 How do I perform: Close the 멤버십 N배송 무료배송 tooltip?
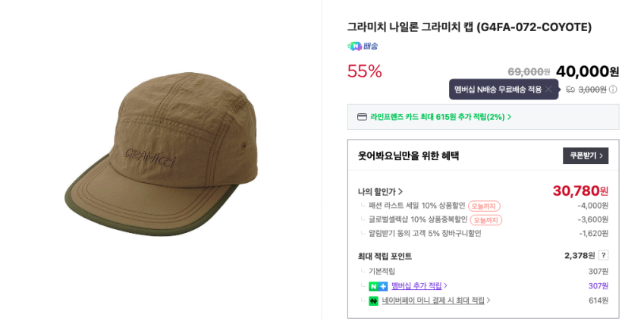548,89
